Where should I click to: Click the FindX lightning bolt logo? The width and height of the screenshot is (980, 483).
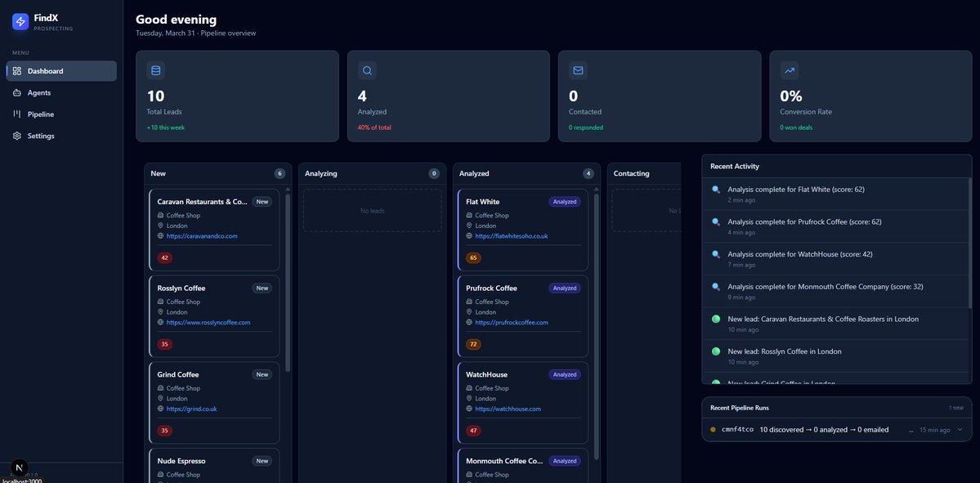[20, 22]
